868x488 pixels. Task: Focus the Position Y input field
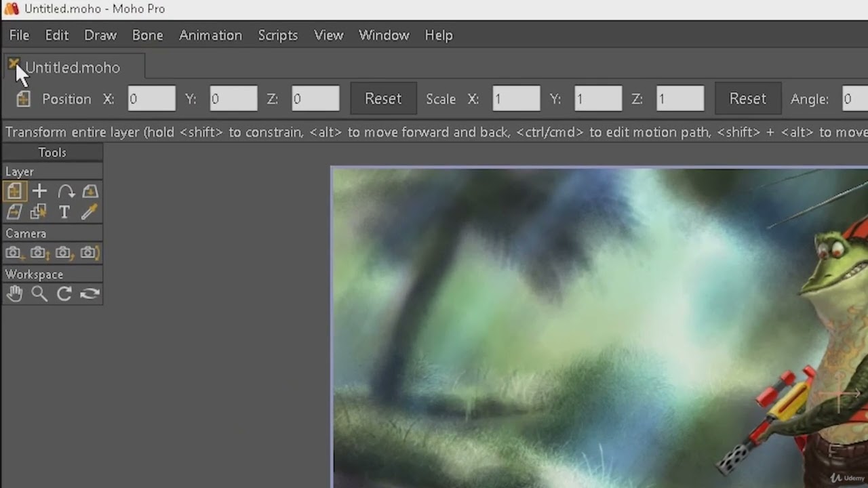(x=233, y=99)
